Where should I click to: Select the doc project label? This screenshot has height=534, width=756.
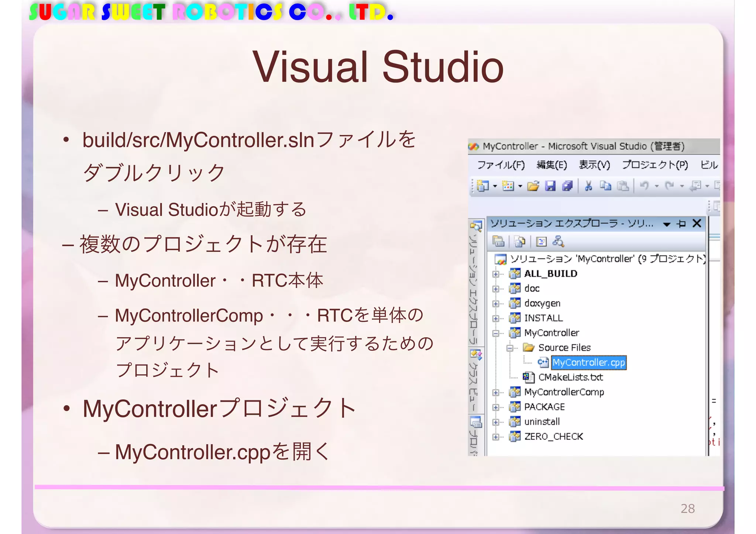(532, 289)
